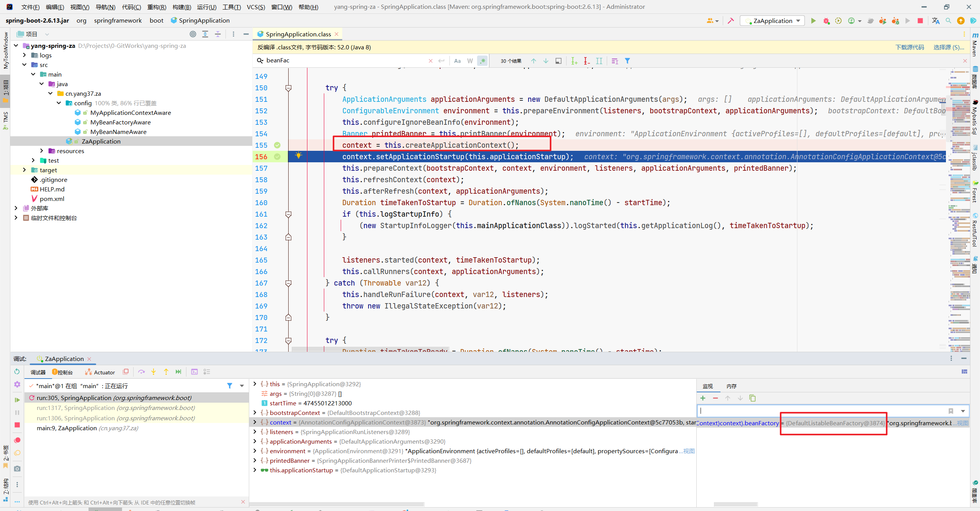980x511 pixels.
Task: Stop the running application via red square in top toolbar
Action: click(920, 21)
